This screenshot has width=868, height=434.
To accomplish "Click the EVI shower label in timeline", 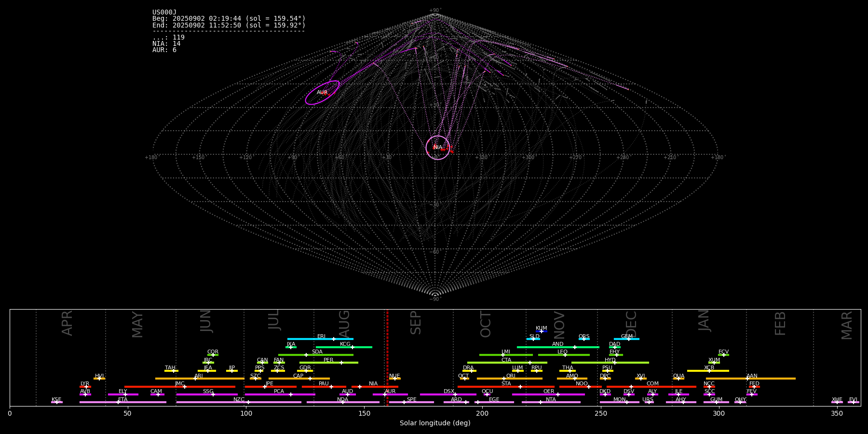I will coord(853,399).
